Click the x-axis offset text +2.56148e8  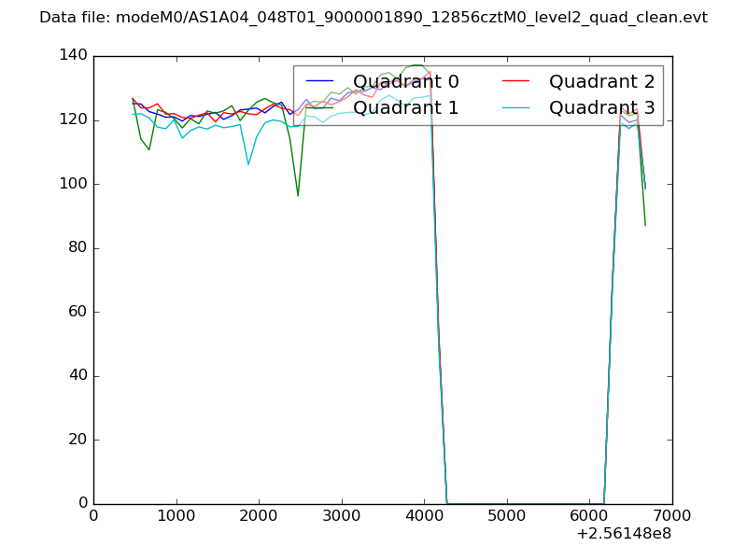point(625,534)
